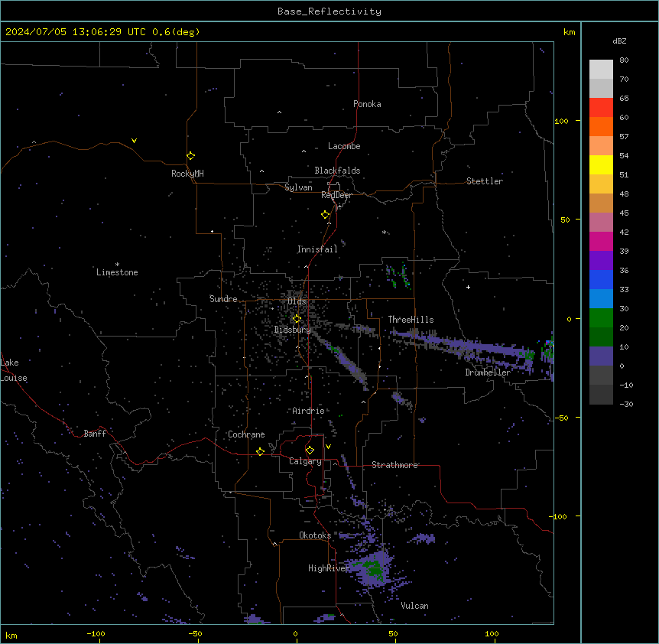Click the Olds label
Image resolution: width=659 pixels, height=644 pixels.
(x=297, y=301)
